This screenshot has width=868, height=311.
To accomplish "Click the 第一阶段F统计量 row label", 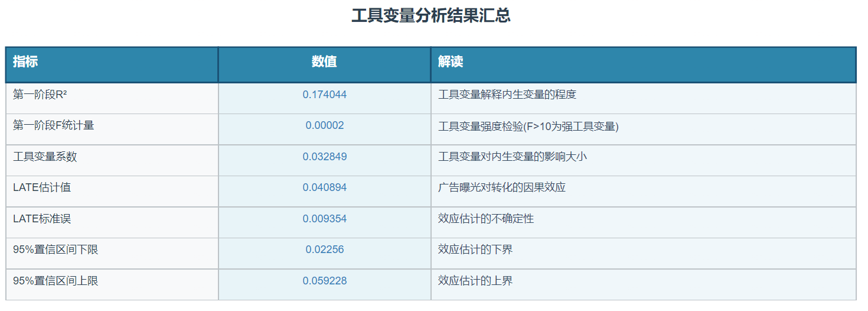I will pos(53,125).
